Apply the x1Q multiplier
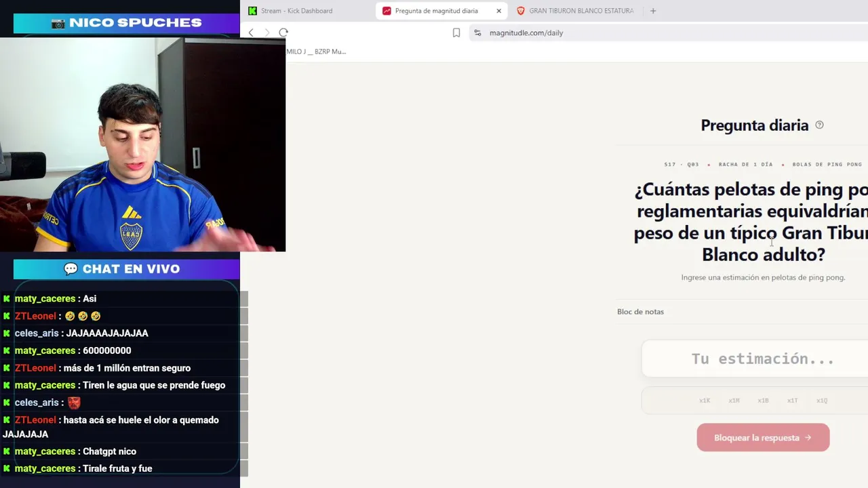Image resolution: width=868 pixels, height=488 pixels. [x=822, y=401]
